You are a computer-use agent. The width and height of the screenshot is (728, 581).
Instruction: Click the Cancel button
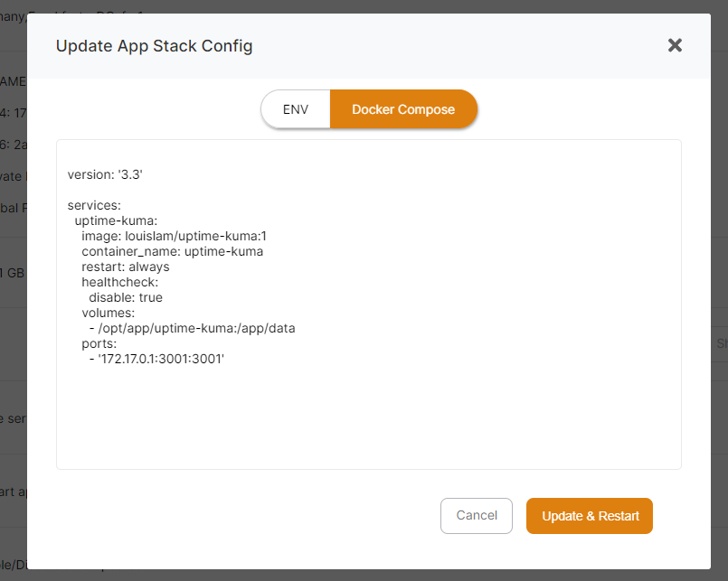(477, 516)
